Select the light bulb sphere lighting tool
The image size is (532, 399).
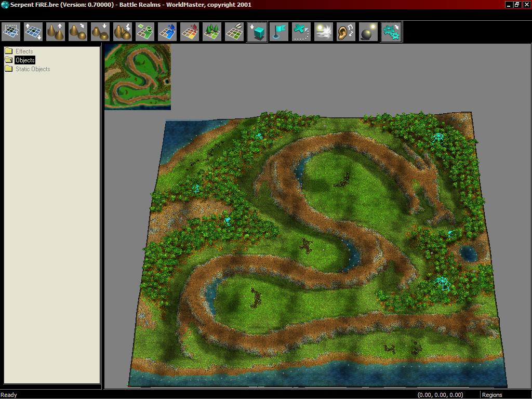click(x=368, y=32)
